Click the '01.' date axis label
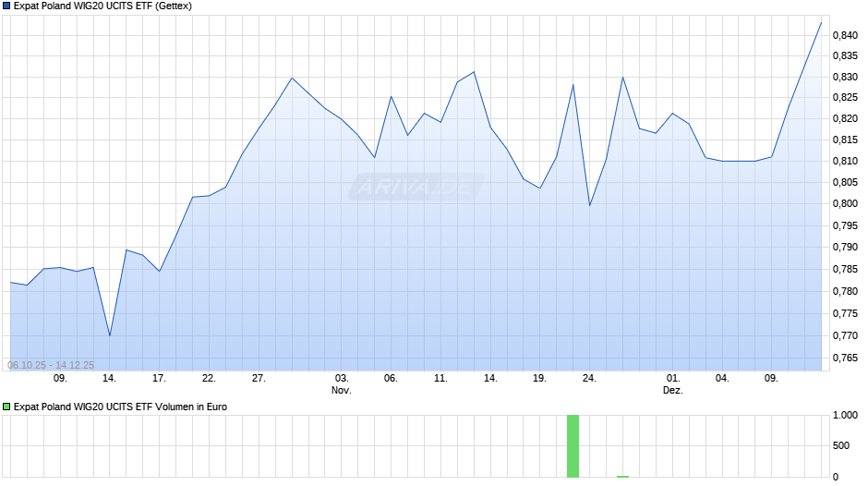The width and height of the screenshot is (868, 486). pyautogui.click(x=672, y=379)
